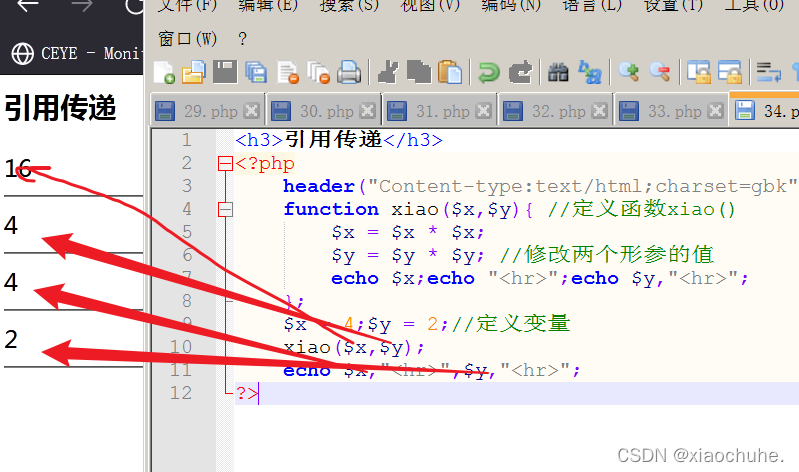Open the 编辑(E) menu
Image resolution: width=799 pixels, height=472 pixels.
(x=268, y=6)
